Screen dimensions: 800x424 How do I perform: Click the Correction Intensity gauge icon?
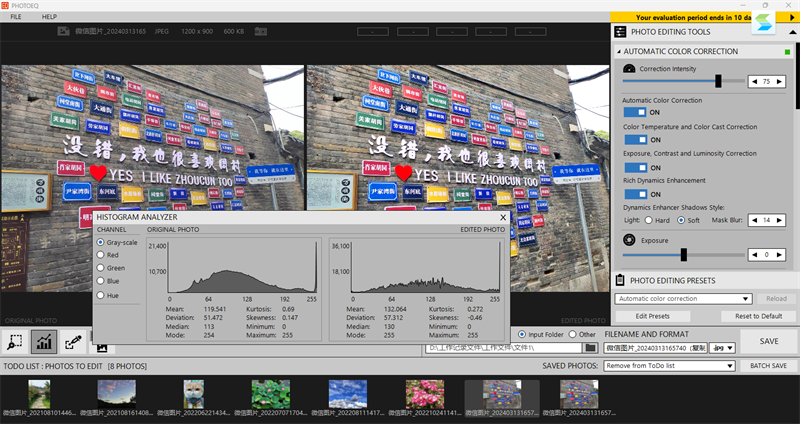click(629, 68)
